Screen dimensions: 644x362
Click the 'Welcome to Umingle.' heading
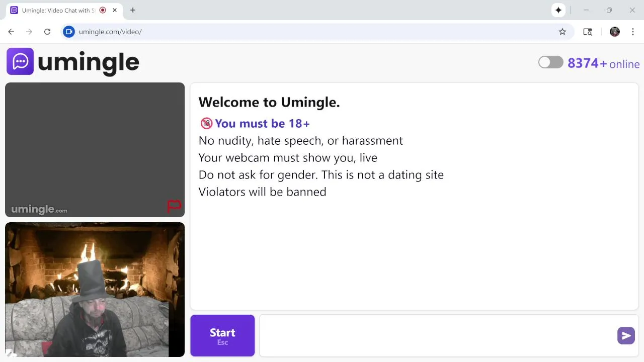coord(269,102)
